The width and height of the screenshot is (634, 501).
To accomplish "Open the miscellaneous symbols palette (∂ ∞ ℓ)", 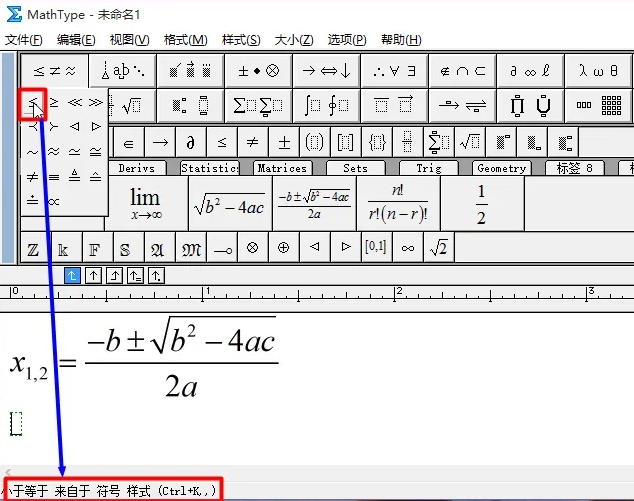I will pos(530,71).
